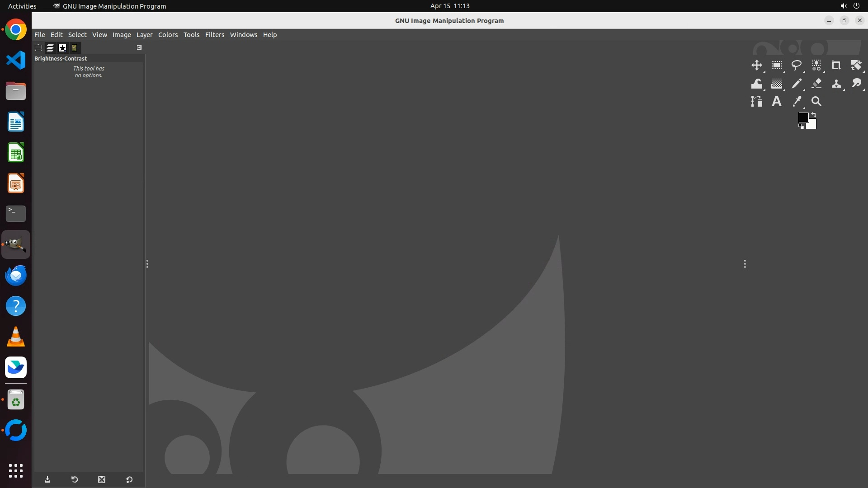The height and width of the screenshot is (488, 868).
Task: Swap foreground and background colors
Action: tap(814, 115)
